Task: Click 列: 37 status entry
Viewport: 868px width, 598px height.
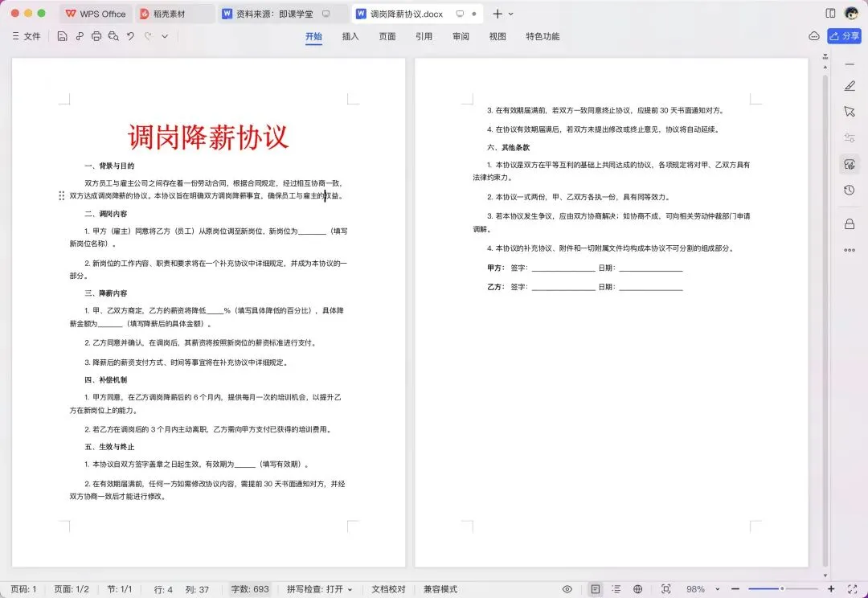Action: click(197, 589)
